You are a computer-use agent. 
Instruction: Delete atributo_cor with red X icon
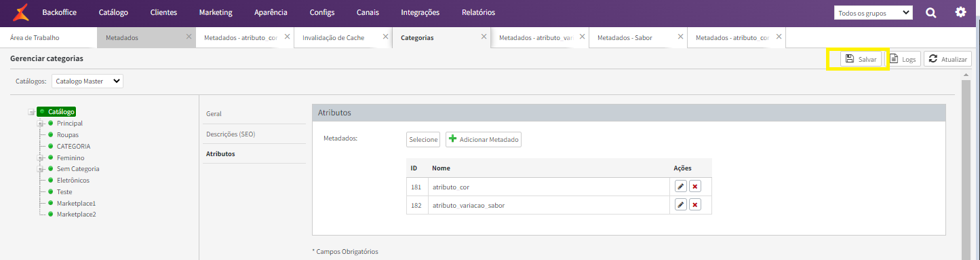[x=695, y=186]
